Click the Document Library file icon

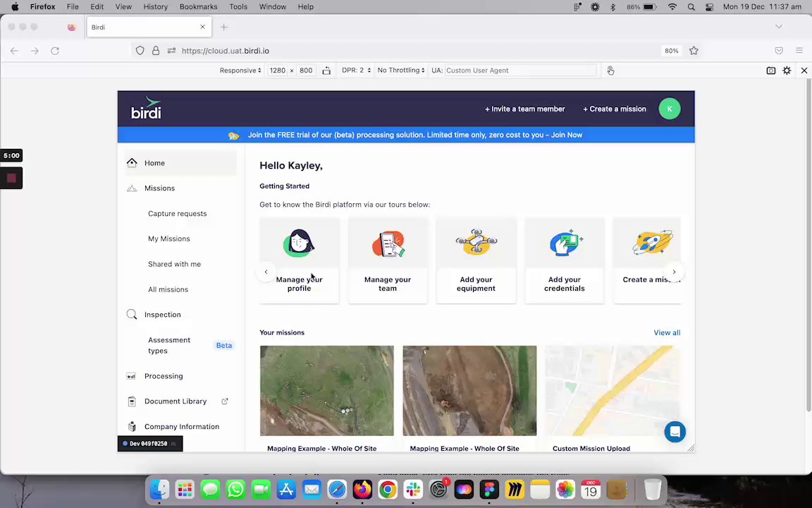coord(132,401)
